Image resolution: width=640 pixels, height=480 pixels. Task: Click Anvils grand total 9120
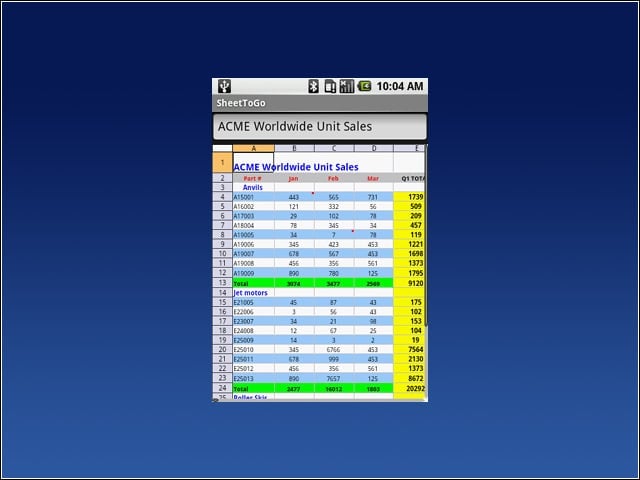pyautogui.click(x=409, y=283)
